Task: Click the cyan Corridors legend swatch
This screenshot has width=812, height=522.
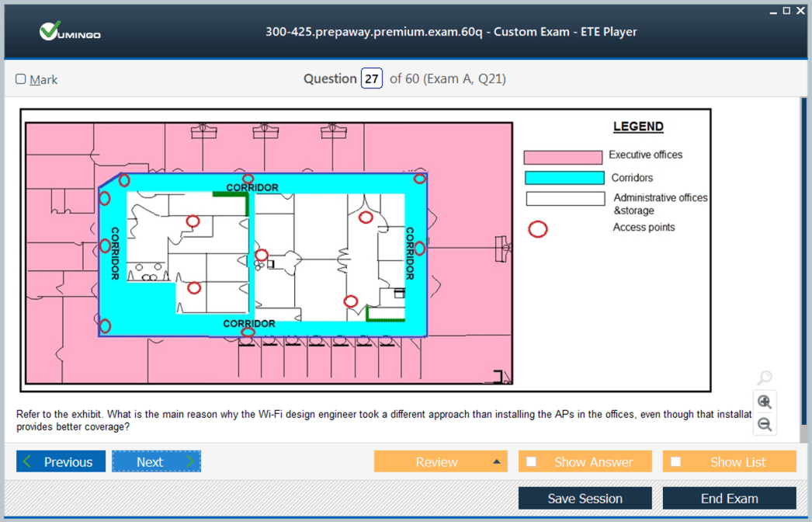Action: tap(564, 178)
